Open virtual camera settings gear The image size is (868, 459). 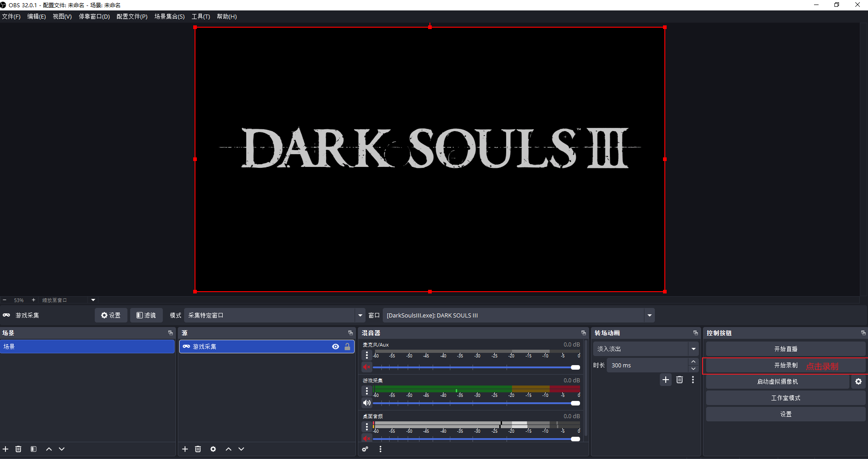[x=858, y=381]
